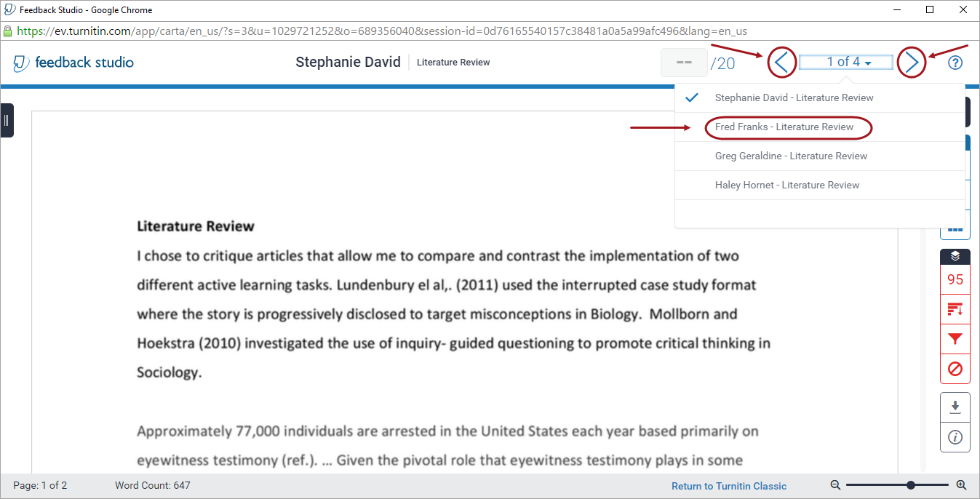Viewport: 980px width, 499px height.
Task: Open the '1 of 4' paper selector dropdown
Action: coord(845,62)
